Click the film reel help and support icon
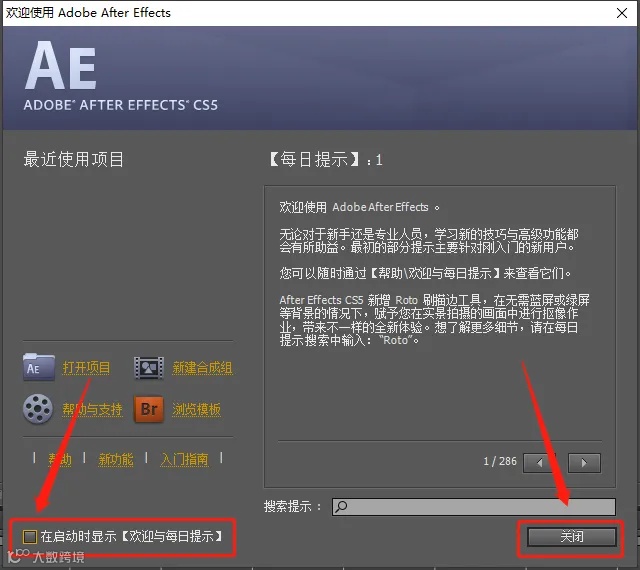The height and width of the screenshot is (570, 640). 38,409
